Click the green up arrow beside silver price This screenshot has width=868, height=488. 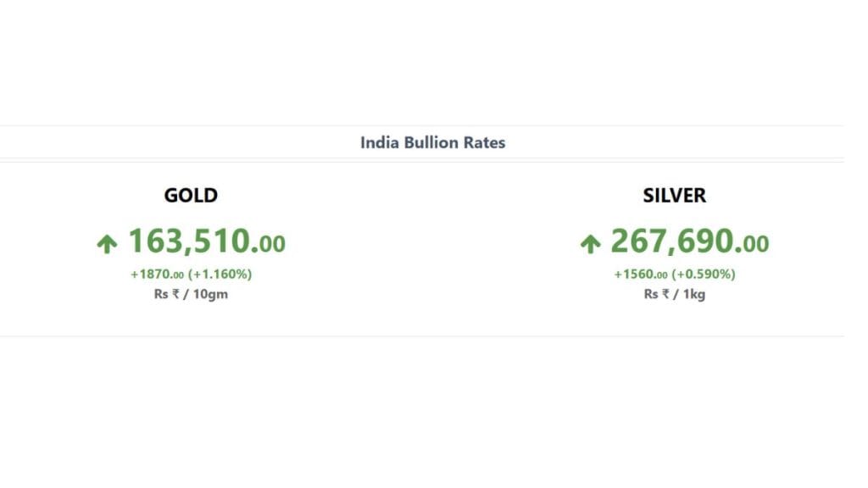tap(590, 245)
